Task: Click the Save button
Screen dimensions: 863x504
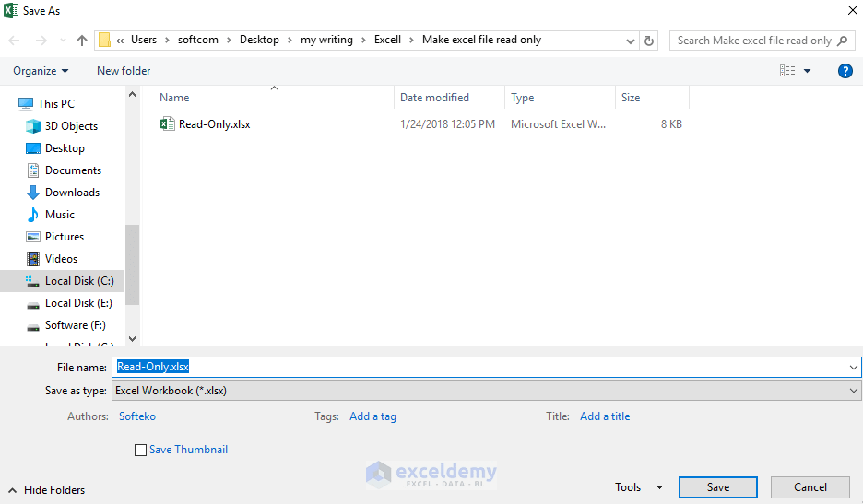Action: (717, 486)
